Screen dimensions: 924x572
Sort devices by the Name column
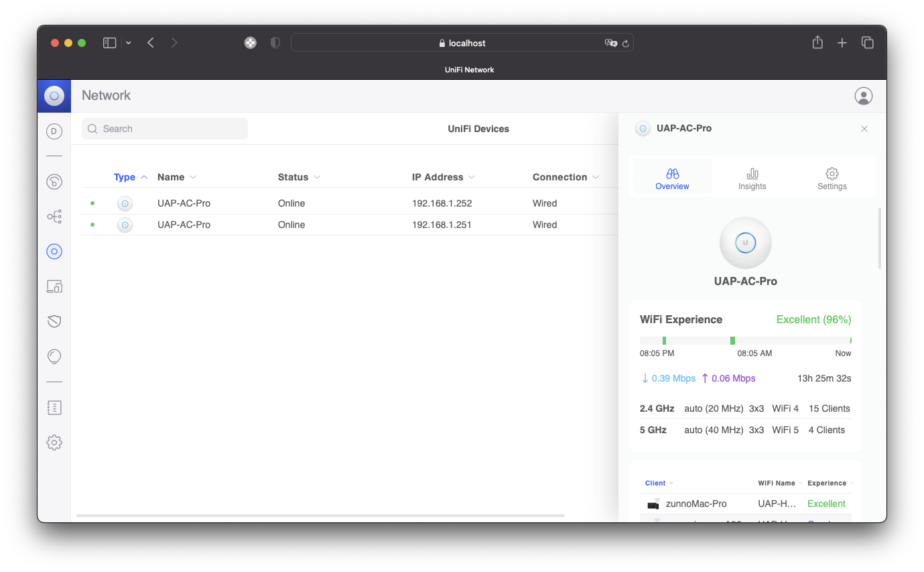(177, 177)
